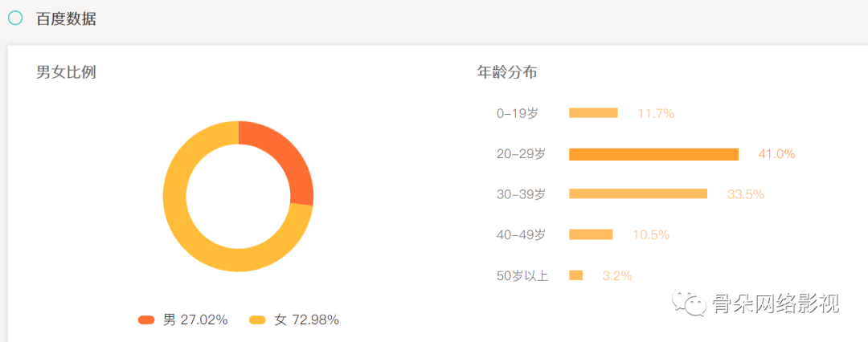868x342 pixels.
Task: Click the WeChat logo in the watermark
Action: (689, 302)
